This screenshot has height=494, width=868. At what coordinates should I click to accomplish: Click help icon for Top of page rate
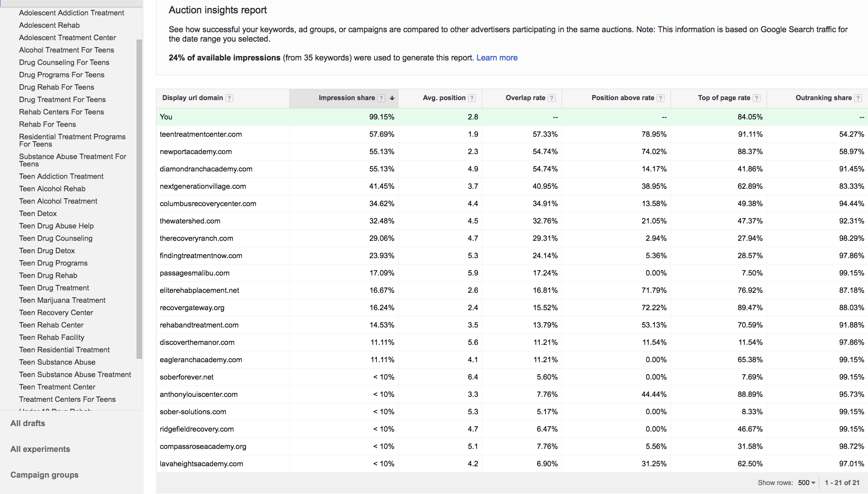757,98
